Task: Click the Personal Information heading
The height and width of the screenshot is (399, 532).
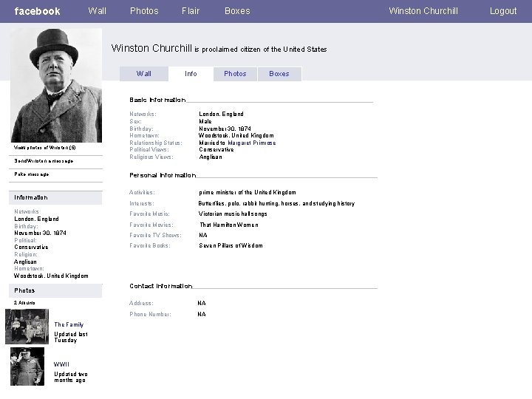Action: [x=163, y=175]
